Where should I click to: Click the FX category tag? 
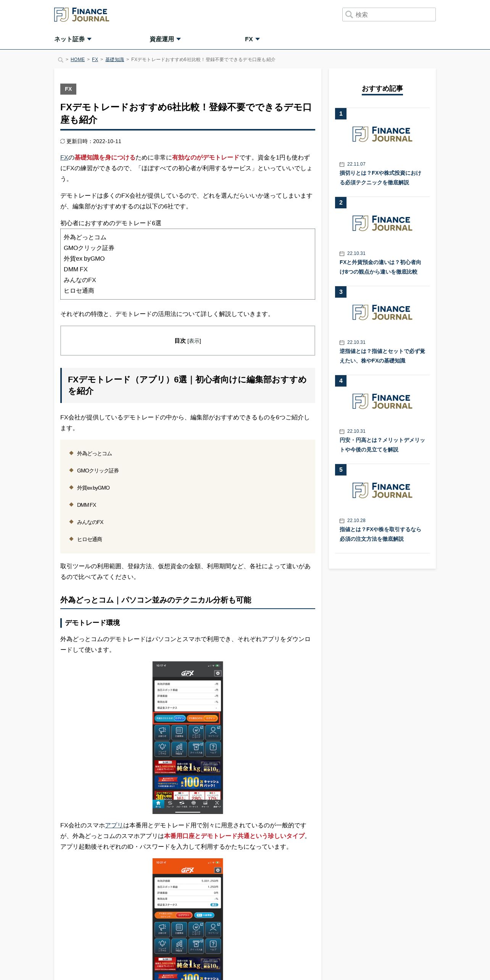(68, 89)
